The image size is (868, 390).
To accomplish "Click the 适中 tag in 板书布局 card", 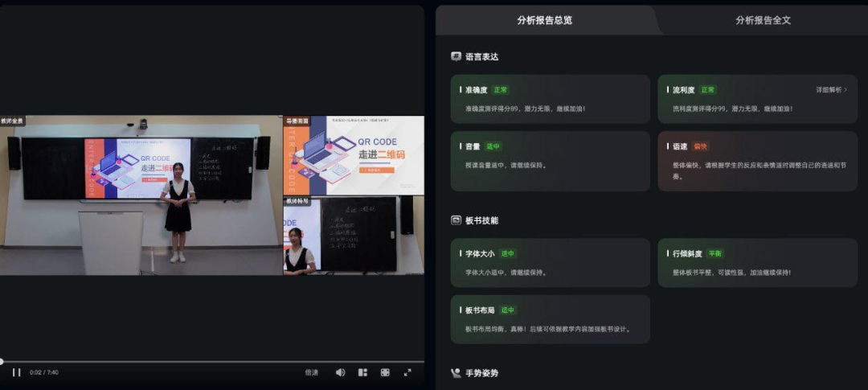I will pyautogui.click(x=508, y=310).
